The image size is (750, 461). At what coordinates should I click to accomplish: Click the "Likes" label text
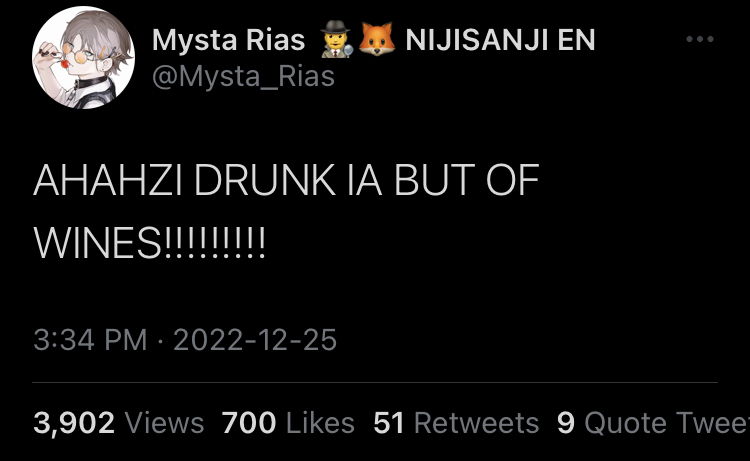click(320, 423)
